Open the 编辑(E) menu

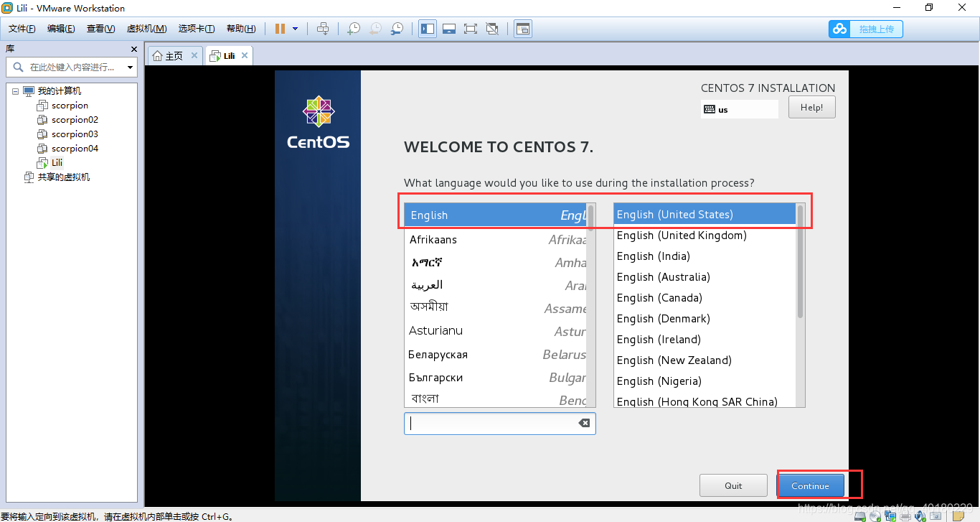point(61,29)
